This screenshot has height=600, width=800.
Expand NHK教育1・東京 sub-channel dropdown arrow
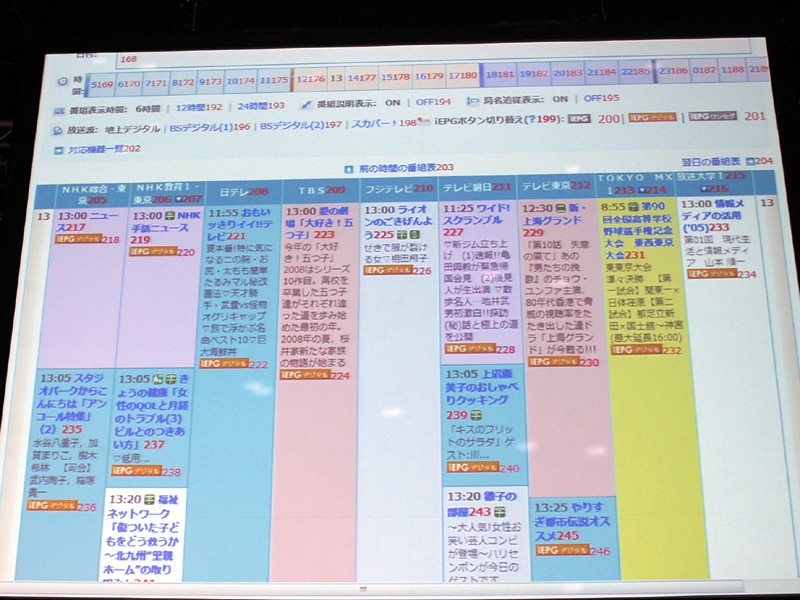tap(178, 199)
